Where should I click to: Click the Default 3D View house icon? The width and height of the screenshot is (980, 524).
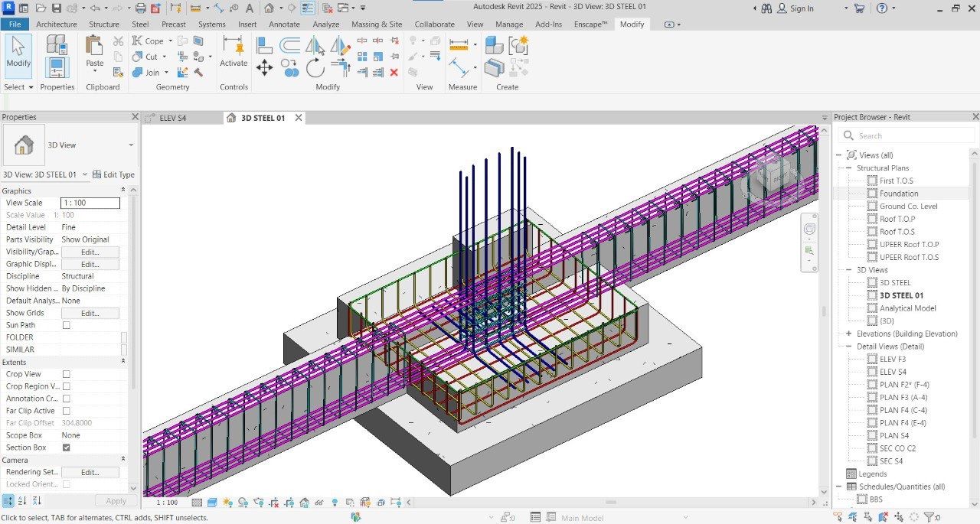[269, 8]
